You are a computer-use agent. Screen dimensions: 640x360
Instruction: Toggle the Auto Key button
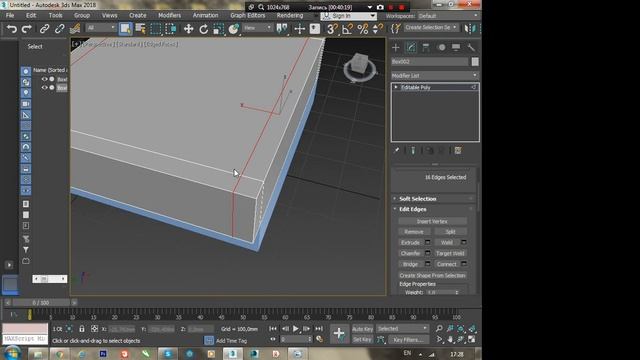click(362, 329)
